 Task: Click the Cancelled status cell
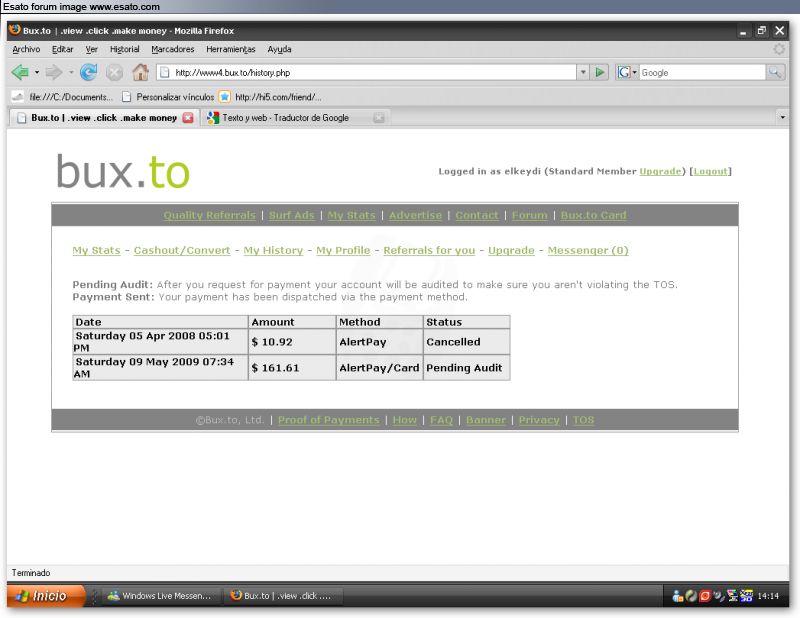pyautogui.click(x=466, y=341)
